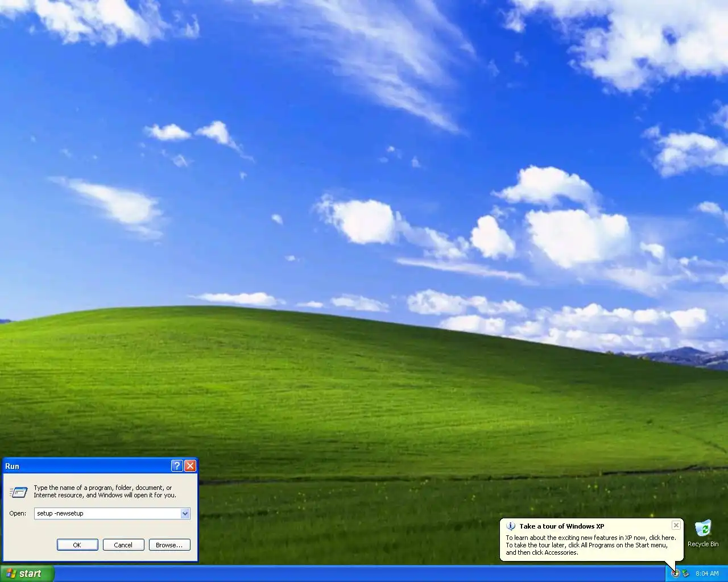Dismiss the Windows XP tour balloon
The image size is (728, 582).
tap(676, 525)
